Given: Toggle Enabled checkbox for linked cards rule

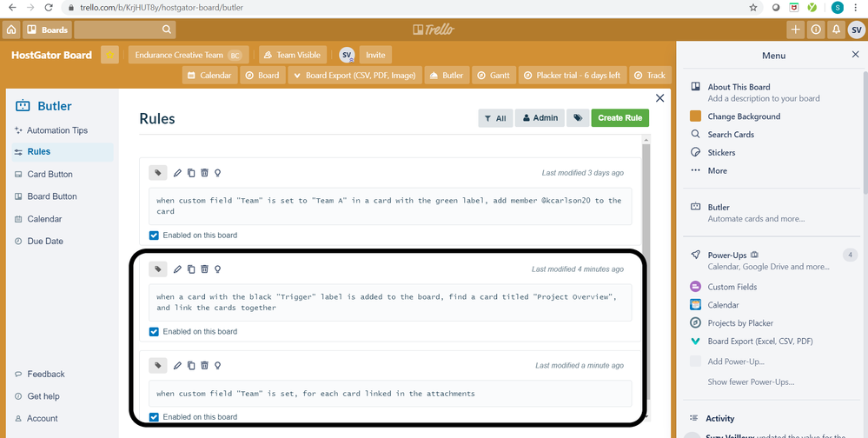Looking at the screenshot, I should (x=154, y=417).
